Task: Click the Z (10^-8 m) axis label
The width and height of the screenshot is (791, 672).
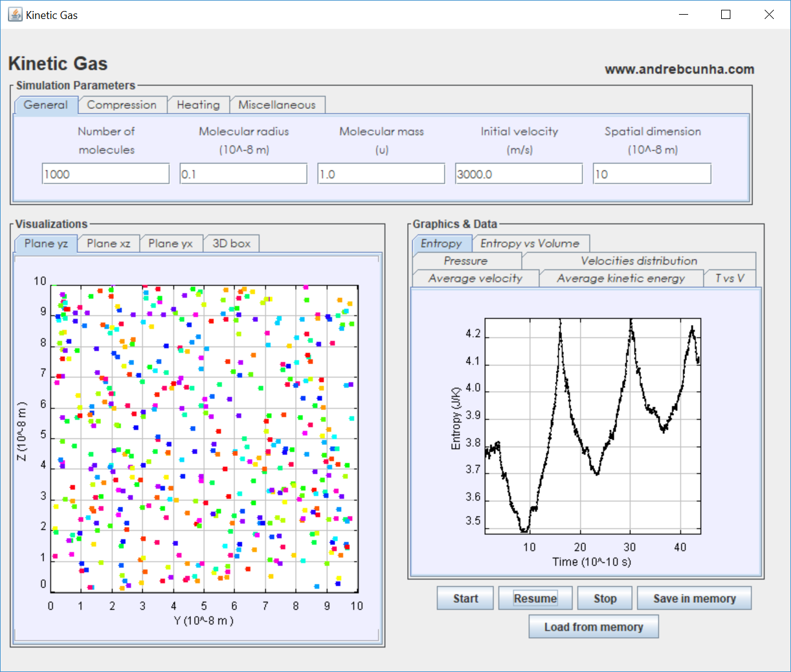Action: click(x=22, y=431)
